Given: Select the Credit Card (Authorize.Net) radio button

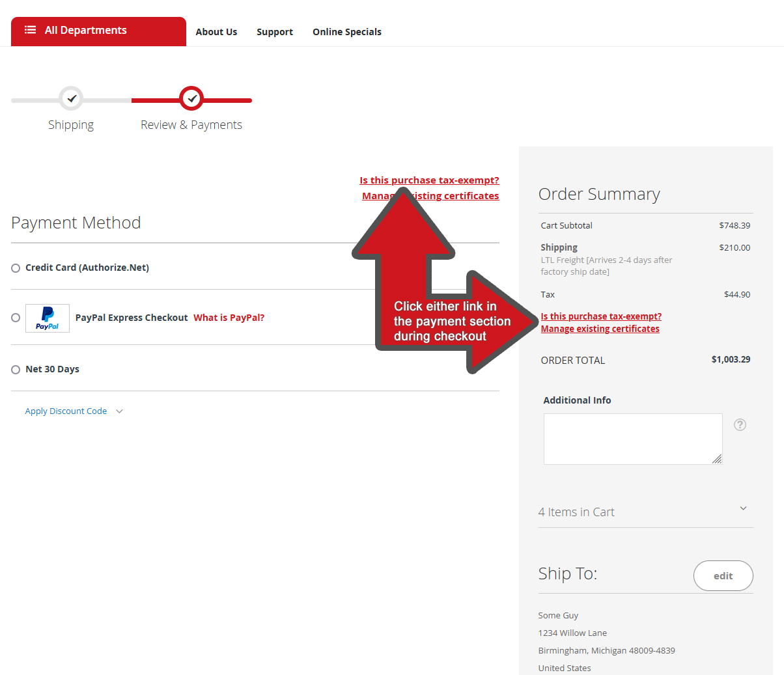Looking at the screenshot, I should tap(16, 268).
